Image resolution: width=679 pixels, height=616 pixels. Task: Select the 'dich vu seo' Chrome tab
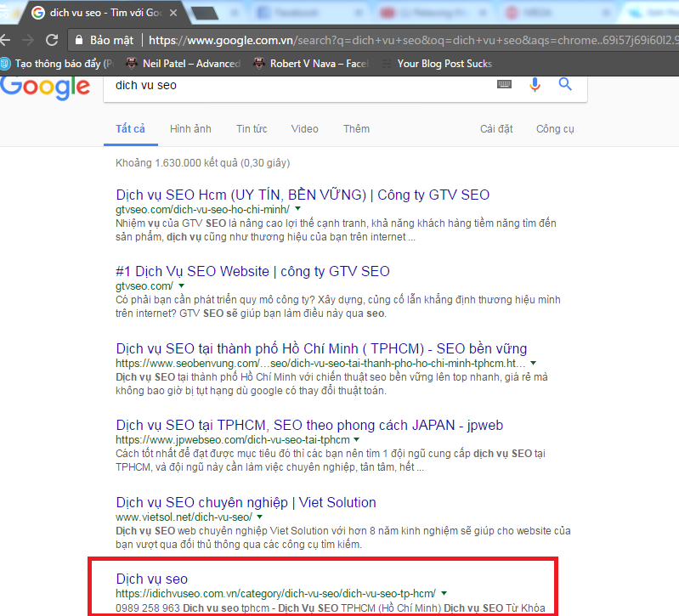tap(104, 13)
